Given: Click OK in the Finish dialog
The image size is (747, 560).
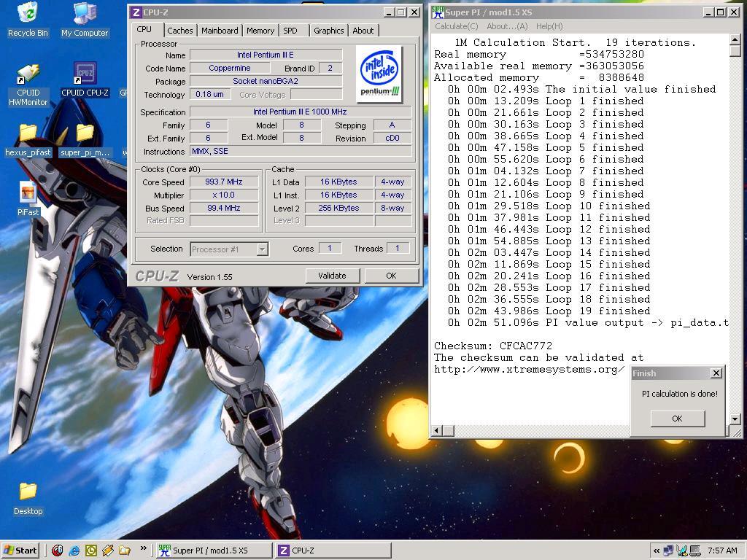Looking at the screenshot, I should pyautogui.click(x=677, y=419).
